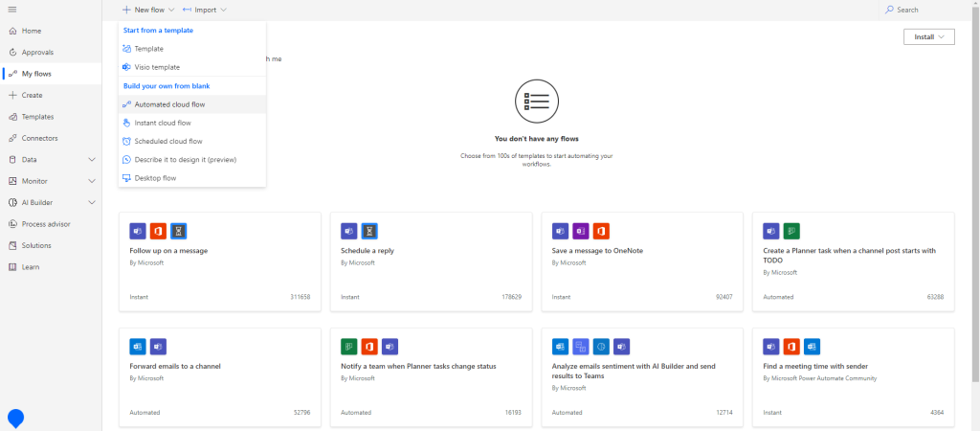
Task: Click the My flows sidebar icon
Action: point(12,74)
